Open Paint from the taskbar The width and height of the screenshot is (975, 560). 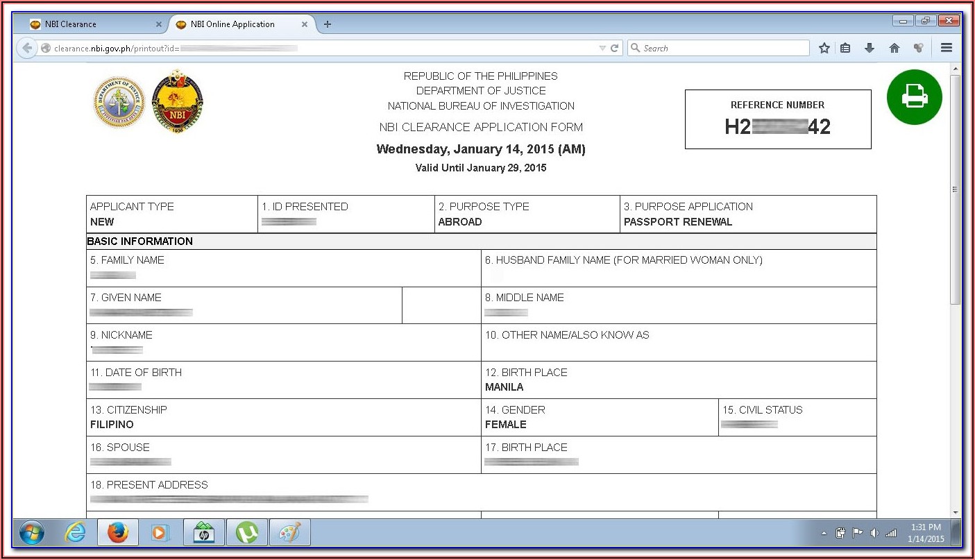tap(289, 533)
